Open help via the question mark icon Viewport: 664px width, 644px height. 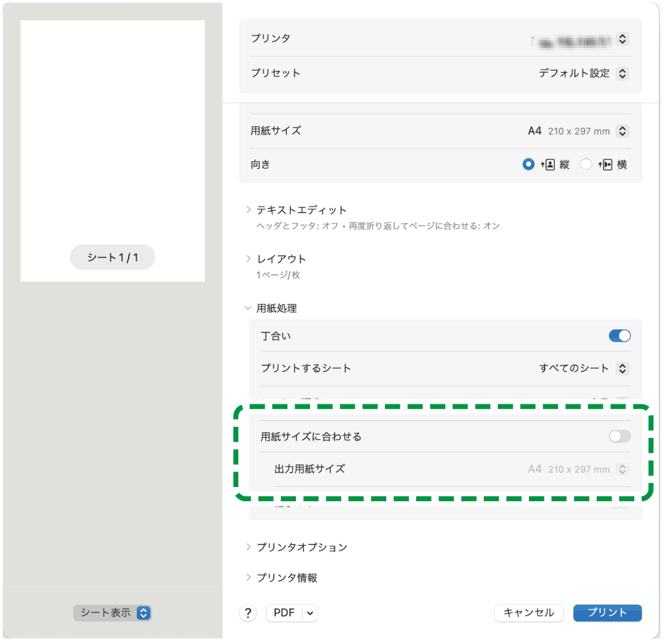coord(248,613)
